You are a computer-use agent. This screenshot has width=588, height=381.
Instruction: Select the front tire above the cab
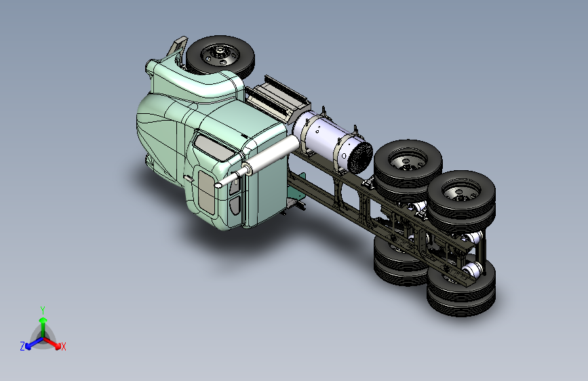[220, 57]
